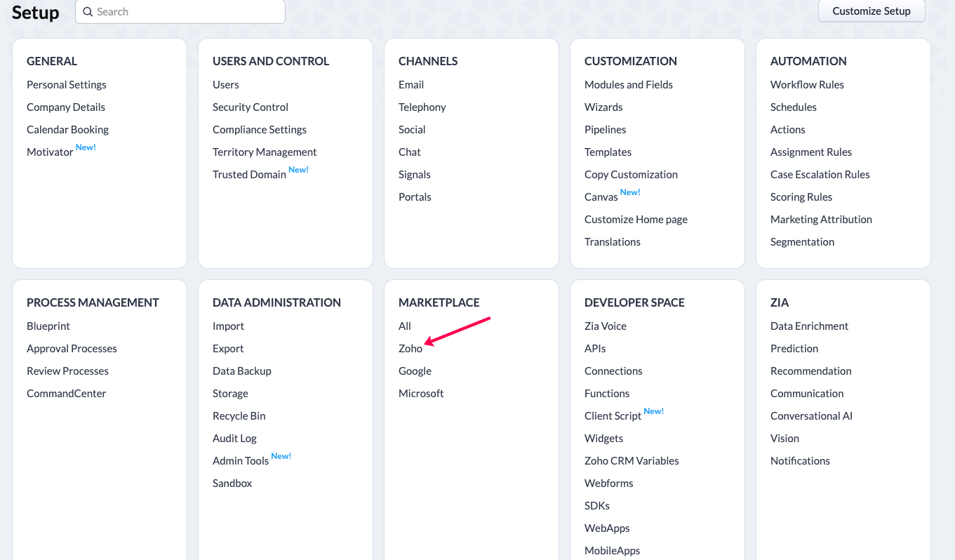This screenshot has width=955, height=560.
Task: Open Data Backup in Data Administration
Action: point(242,371)
